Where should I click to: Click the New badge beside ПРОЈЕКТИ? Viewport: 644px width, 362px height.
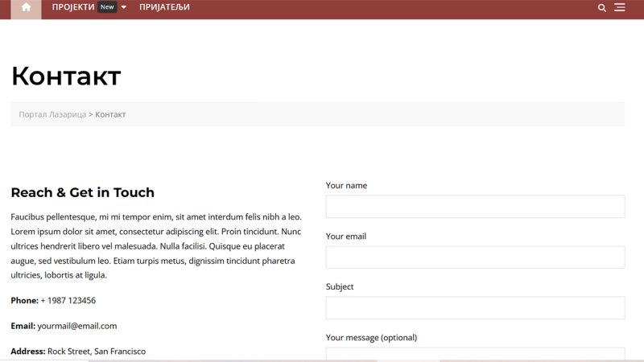point(107,7)
